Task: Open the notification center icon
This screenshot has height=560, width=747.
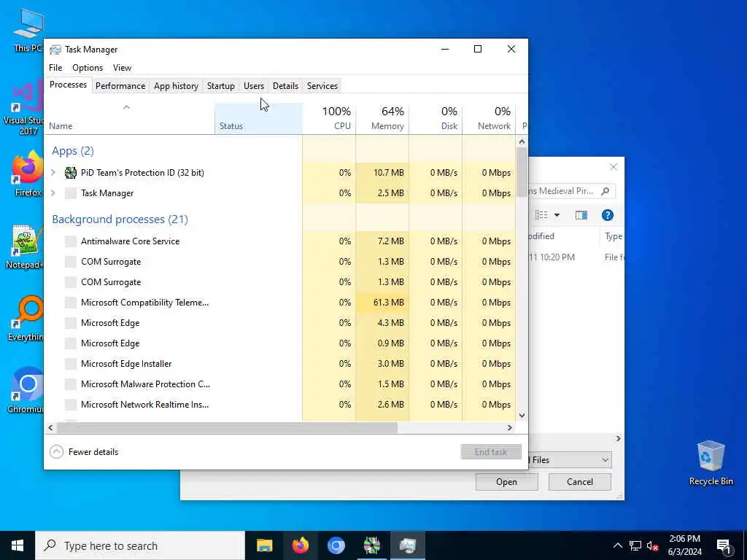Action: [724, 545]
